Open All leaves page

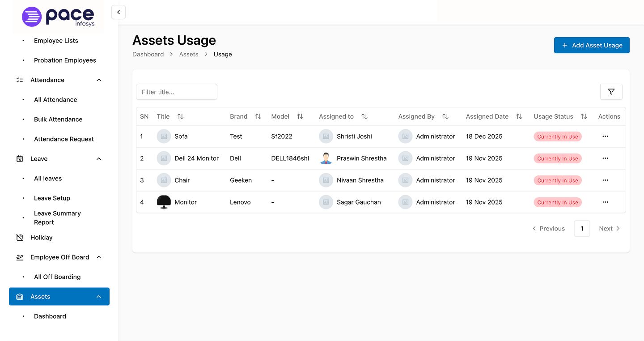[48, 179]
